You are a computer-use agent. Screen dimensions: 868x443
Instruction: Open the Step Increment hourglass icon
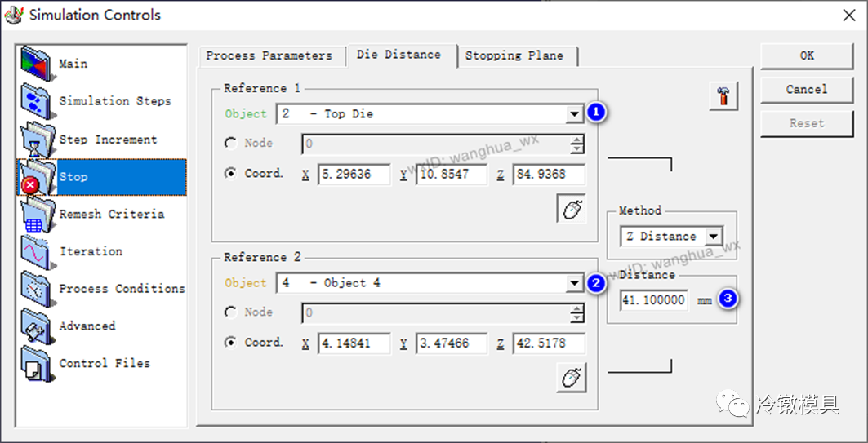point(36,140)
